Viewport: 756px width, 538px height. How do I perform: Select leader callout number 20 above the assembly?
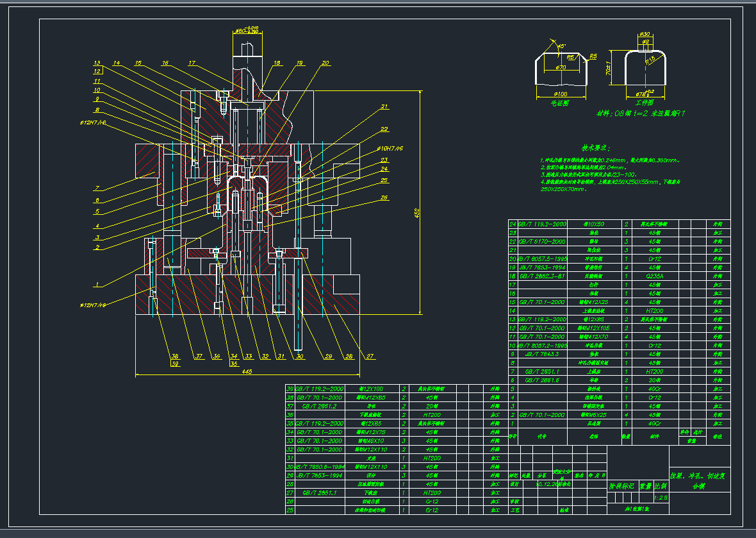(325, 63)
